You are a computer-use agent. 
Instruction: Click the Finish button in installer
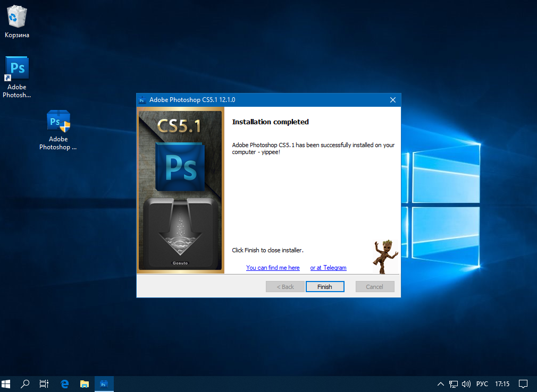pos(325,287)
